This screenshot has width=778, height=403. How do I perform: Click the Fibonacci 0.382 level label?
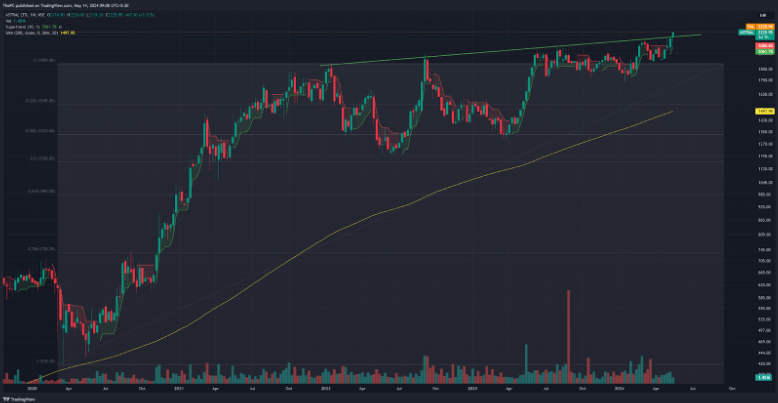(x=40, y=131)
